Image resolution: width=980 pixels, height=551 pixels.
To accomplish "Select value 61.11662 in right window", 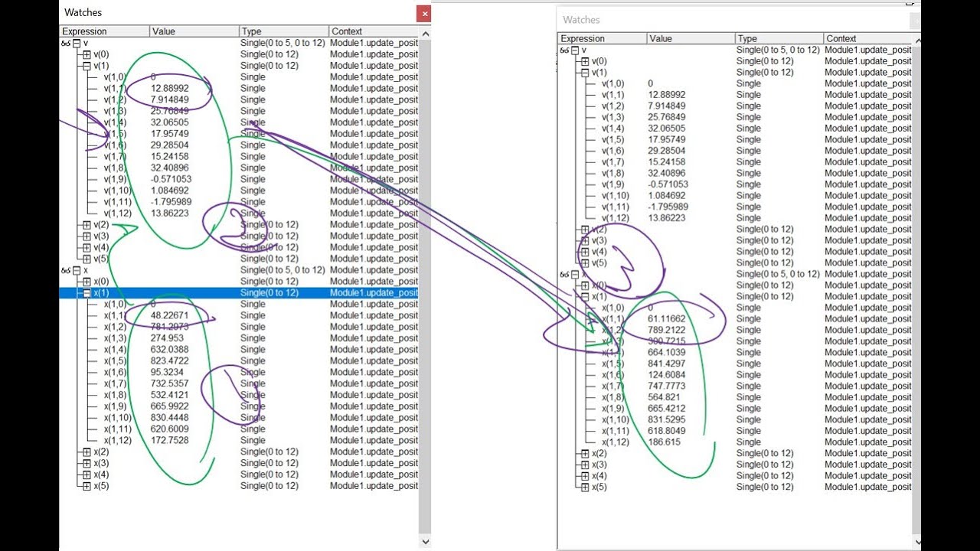I will click(x=667, y=319).
